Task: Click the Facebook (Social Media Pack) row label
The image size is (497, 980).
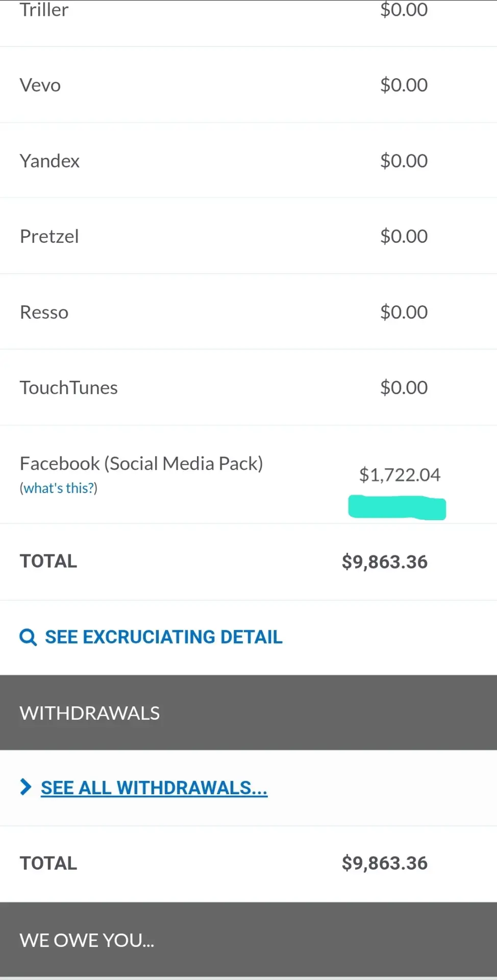Action: point(141,463)
